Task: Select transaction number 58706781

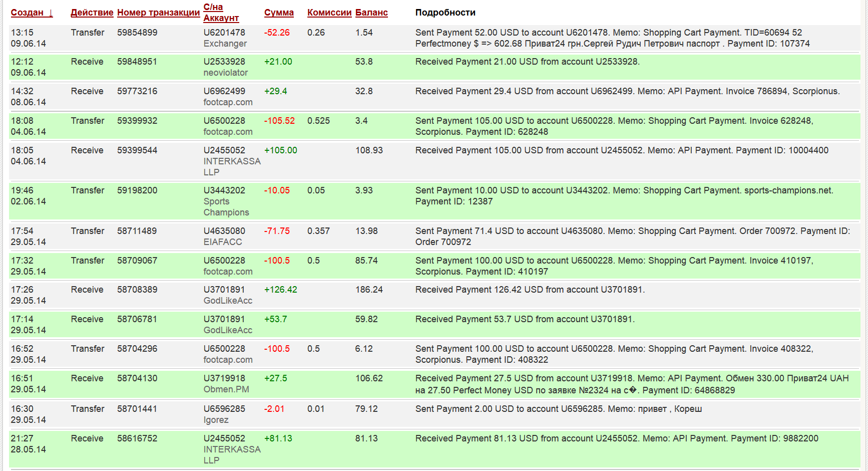Action: click(x=137, y=319)
